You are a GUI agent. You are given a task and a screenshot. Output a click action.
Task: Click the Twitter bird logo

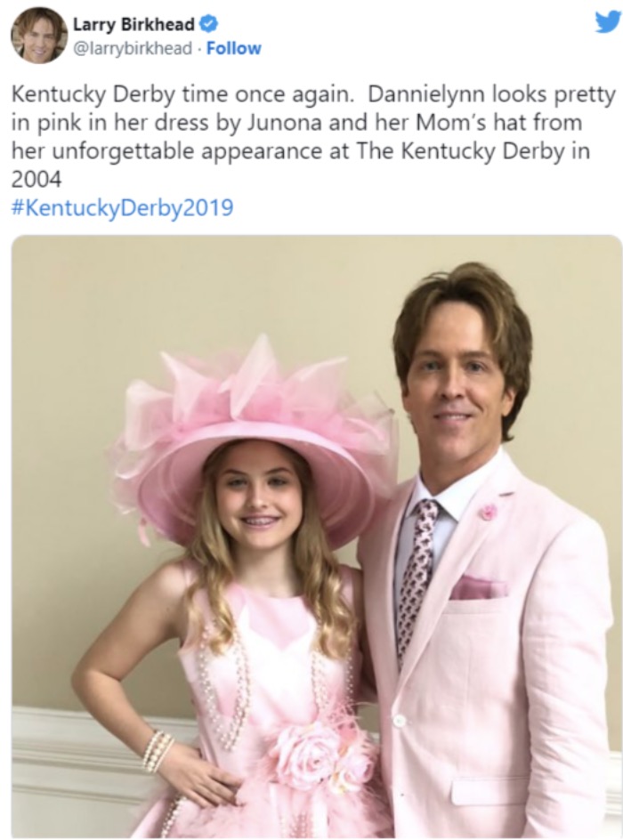pos(607,20)
